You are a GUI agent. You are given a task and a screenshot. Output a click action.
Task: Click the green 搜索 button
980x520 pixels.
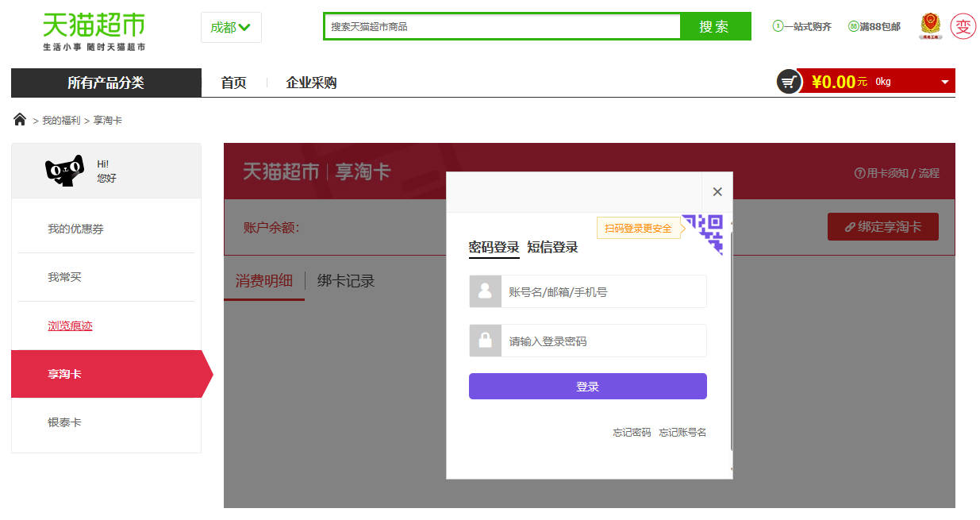coord(714,26)
